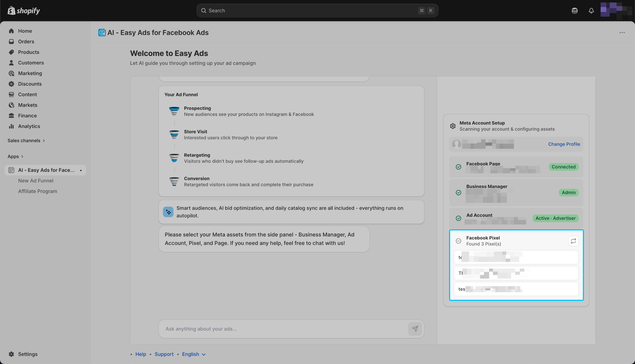
Task: Click the Shopify logo
Action: tap(24, 10)
